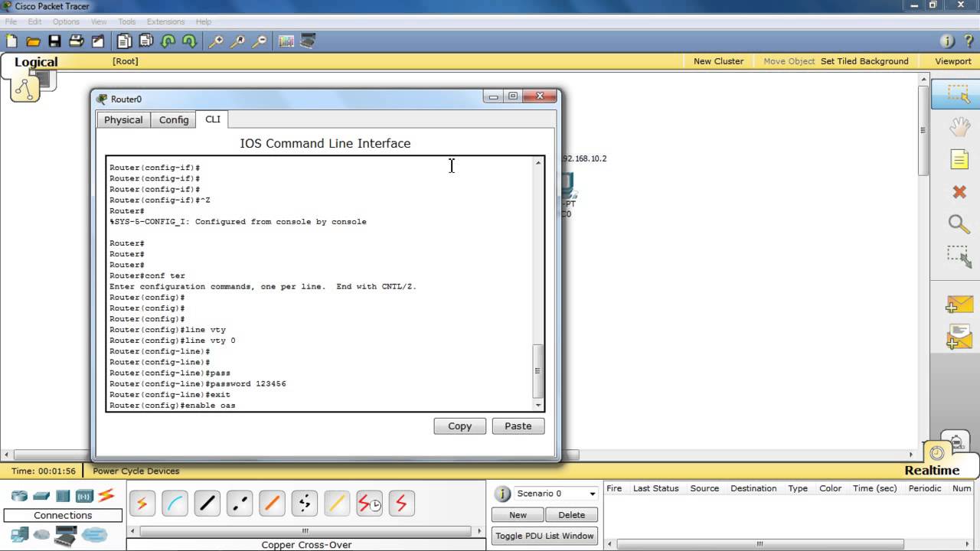
Task: Click the Delete scenario button
Action: [x=571, y=515]
